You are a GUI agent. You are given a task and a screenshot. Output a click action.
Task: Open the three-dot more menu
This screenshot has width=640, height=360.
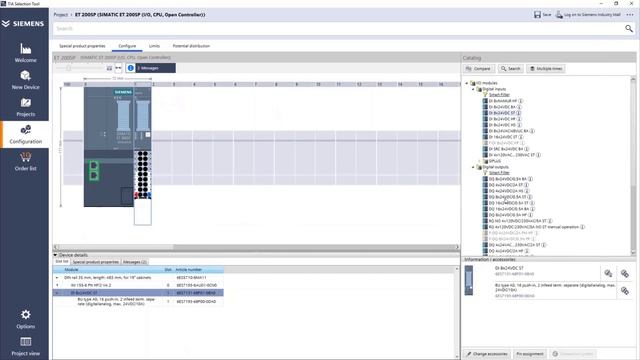(x=630, y=15)
